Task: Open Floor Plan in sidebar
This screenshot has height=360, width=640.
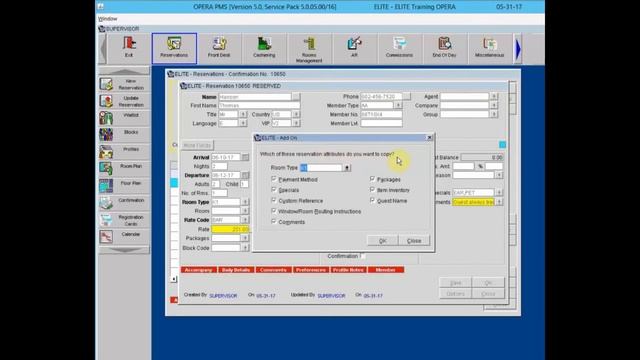Action: (x=124, y=186)
